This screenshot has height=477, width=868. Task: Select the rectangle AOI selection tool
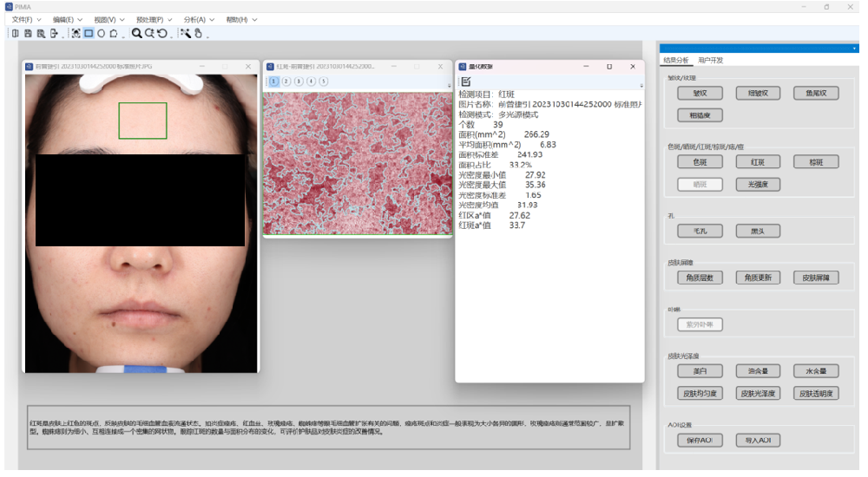click(x=89, y=33)
